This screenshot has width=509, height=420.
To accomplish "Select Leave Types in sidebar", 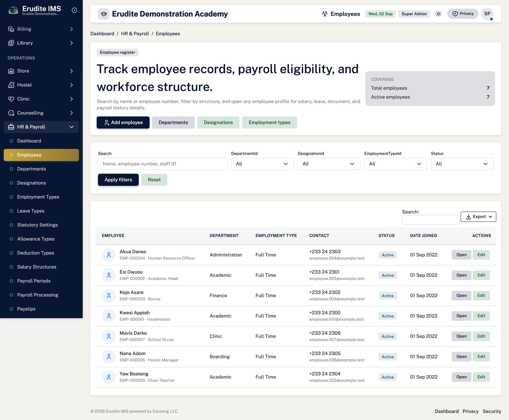I will [x=41, y=211].
